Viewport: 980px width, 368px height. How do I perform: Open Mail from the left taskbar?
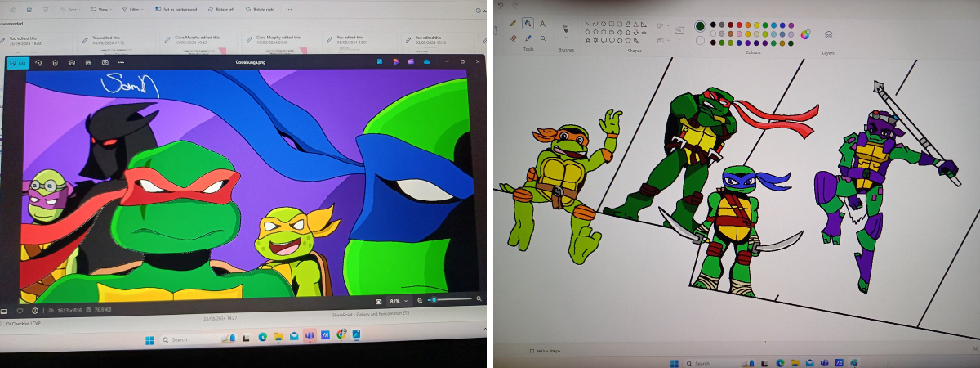click(x=294, y=336)
